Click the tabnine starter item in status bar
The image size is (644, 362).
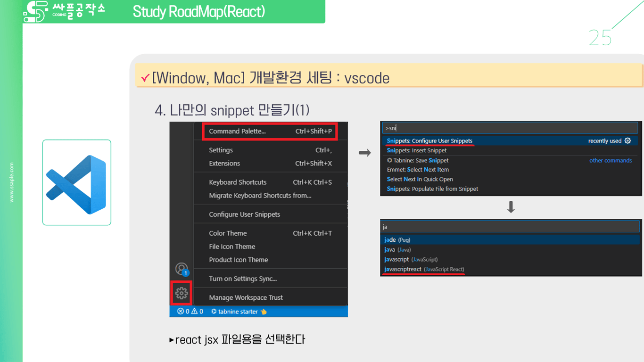point(237,311)
